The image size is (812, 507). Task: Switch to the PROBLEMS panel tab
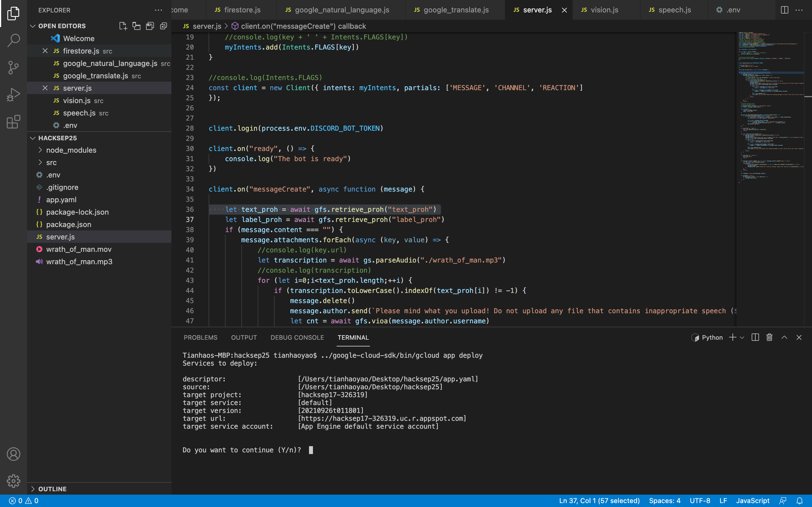coord(200,337)
